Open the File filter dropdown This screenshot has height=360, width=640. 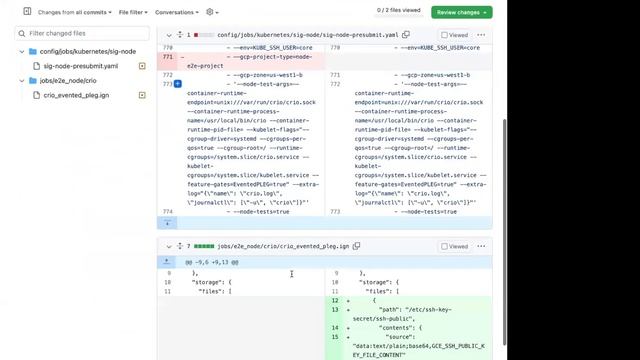[x=133, y=12]
